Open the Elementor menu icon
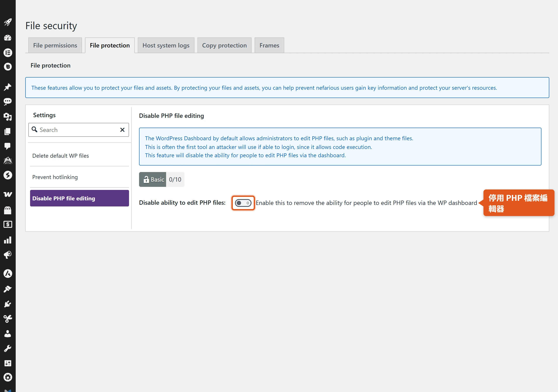 point(8,53)
